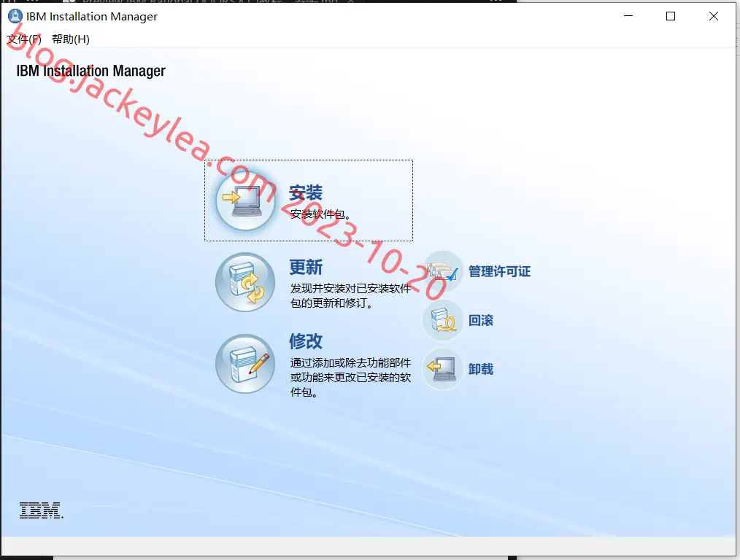Open the 卸载 link
The image size is (740, 560).
pyautogui.click(x=481, y=369)
